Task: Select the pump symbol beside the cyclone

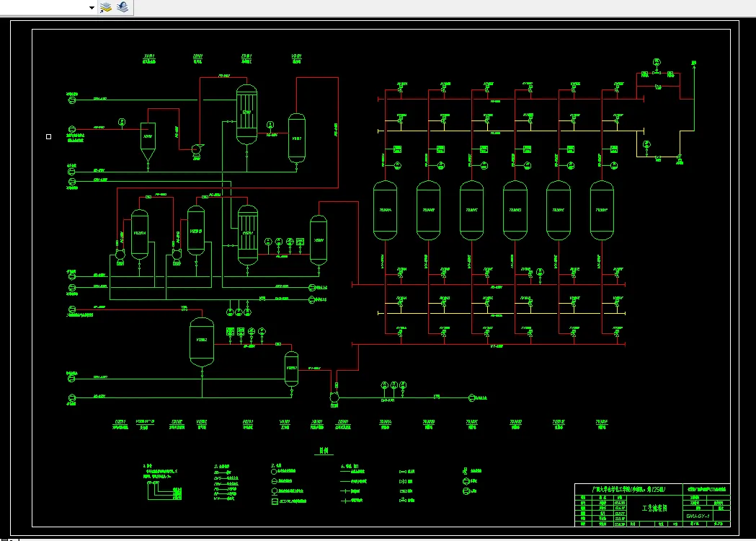Action: pos(197,149)
